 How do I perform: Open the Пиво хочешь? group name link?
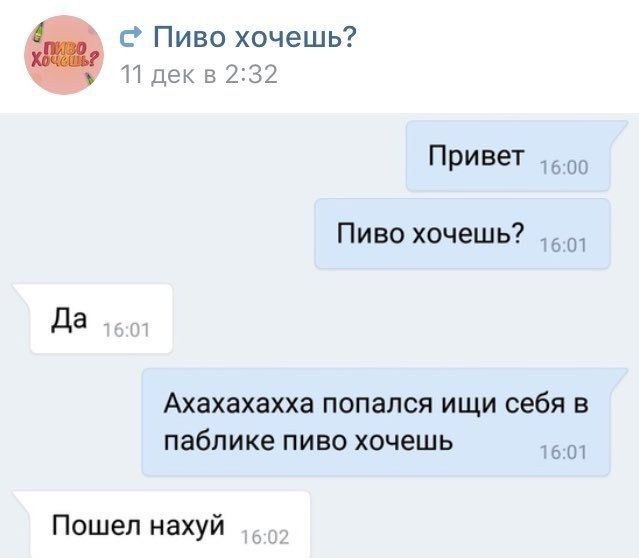[x=255, y=37]
